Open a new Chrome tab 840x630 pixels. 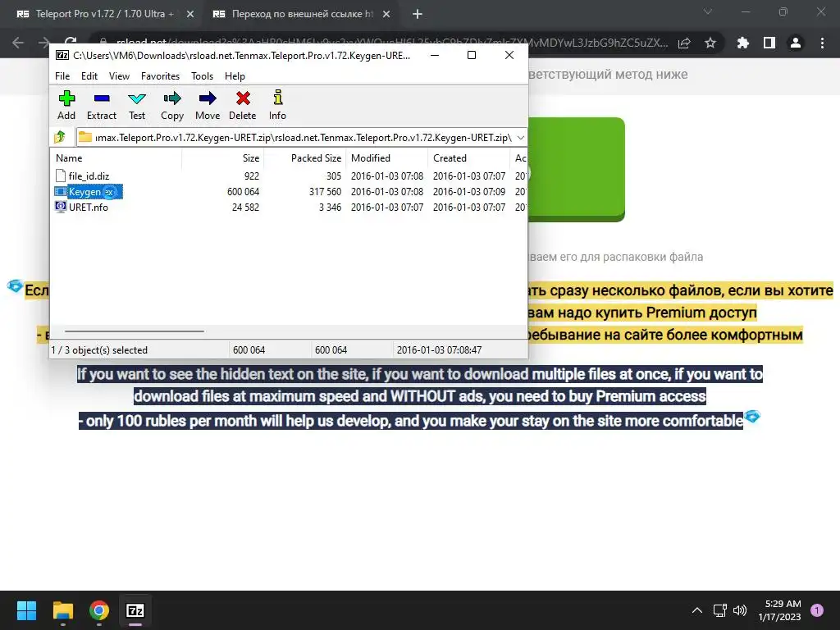pos(418,15)
